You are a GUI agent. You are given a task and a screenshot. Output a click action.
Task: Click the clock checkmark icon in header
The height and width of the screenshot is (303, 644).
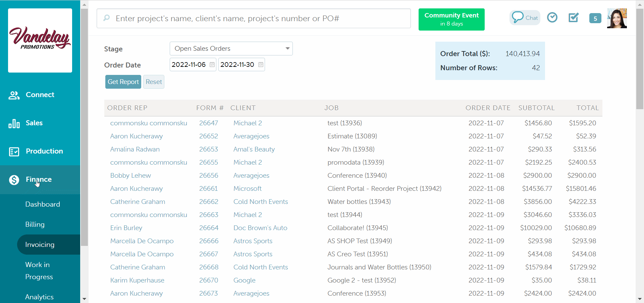pos(552,17)
